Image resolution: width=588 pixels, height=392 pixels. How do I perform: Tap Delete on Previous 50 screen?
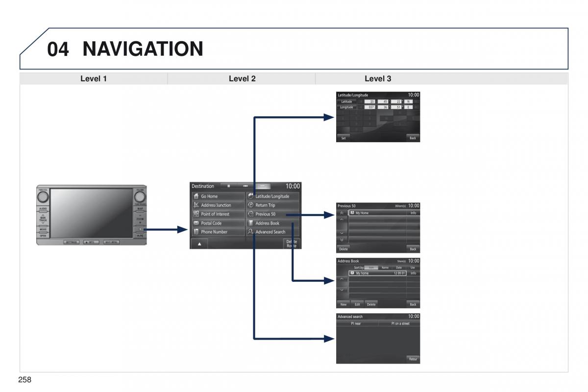point(343,249)
